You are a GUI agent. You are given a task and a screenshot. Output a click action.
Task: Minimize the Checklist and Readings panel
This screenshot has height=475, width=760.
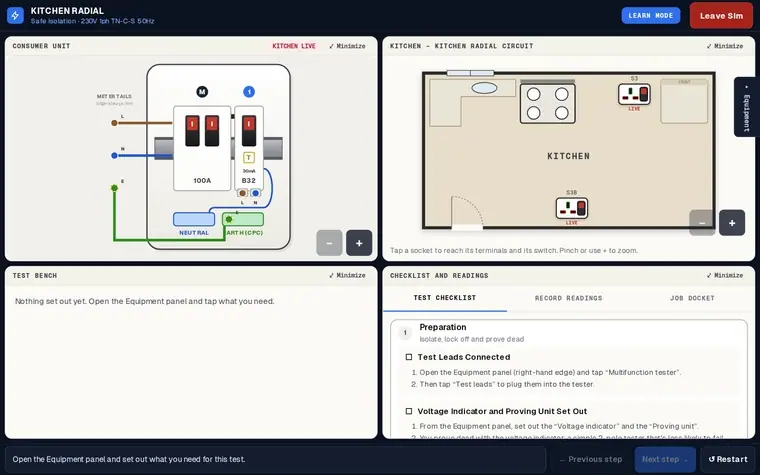725,275
